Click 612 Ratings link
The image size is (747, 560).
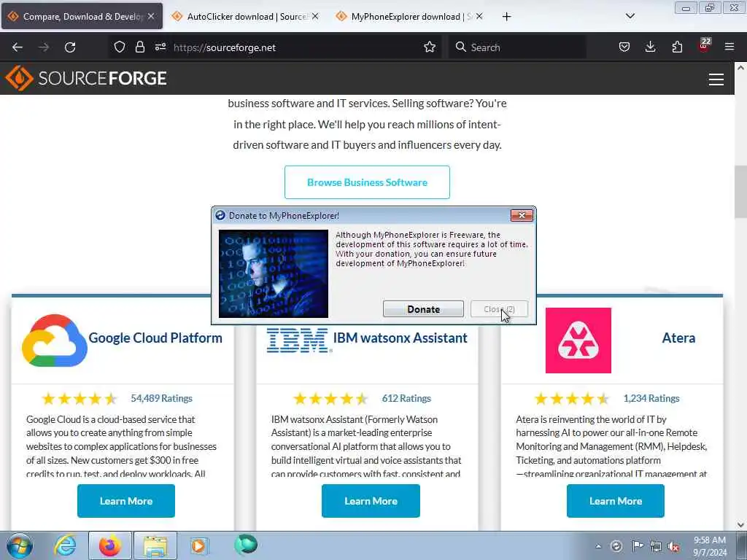click(x=406, y=398)
